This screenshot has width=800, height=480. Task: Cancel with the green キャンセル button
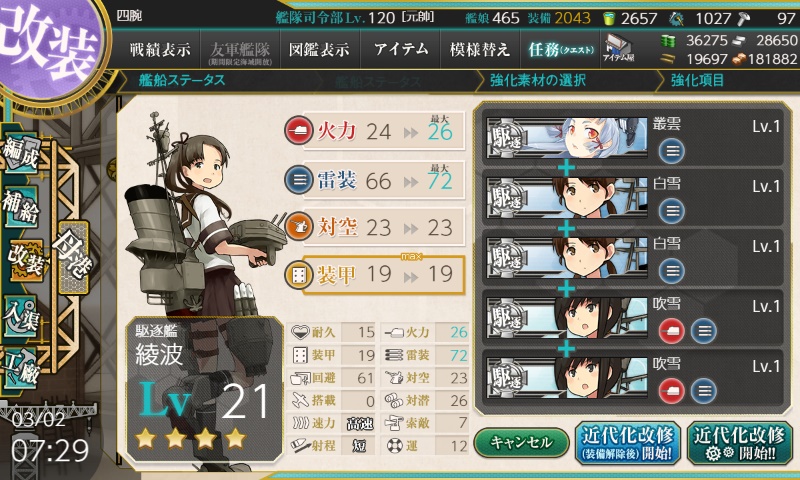click(x=521, y=442)
